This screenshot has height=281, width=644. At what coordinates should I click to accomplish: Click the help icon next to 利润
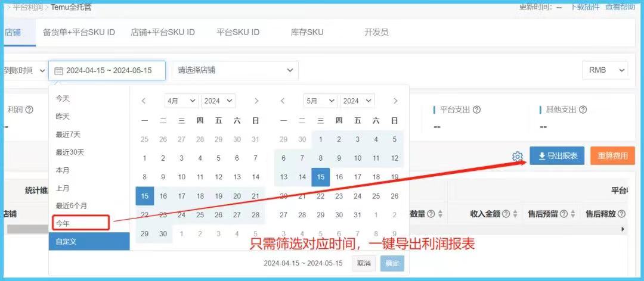(29, 110)
